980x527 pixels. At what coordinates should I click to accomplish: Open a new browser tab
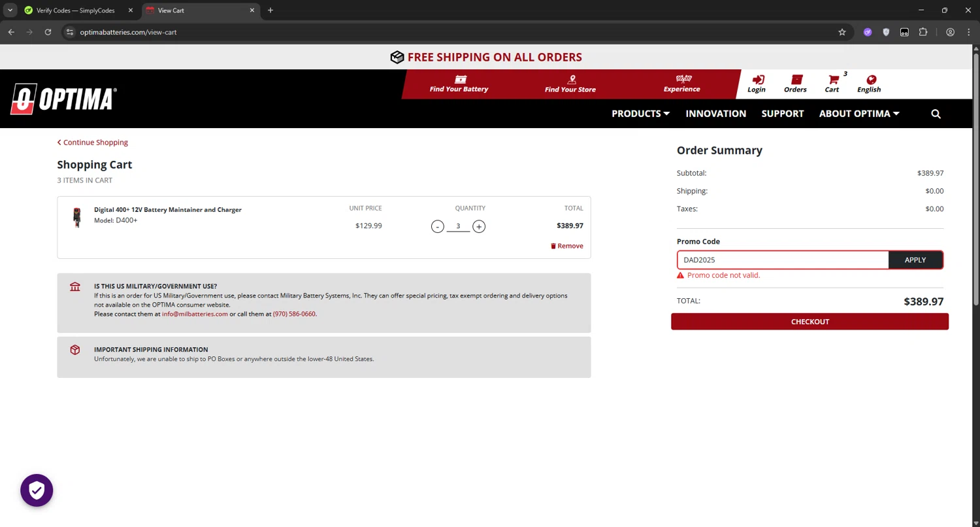click(x=270, y=10)
